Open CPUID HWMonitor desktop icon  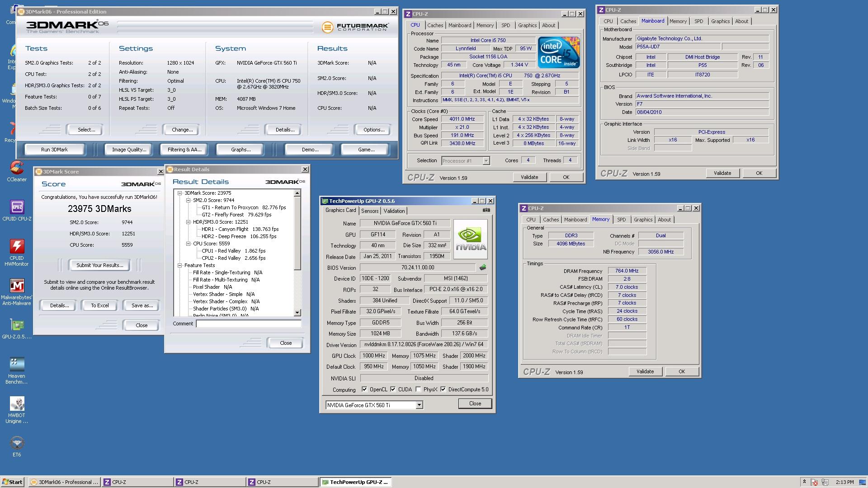click(17, 253)
